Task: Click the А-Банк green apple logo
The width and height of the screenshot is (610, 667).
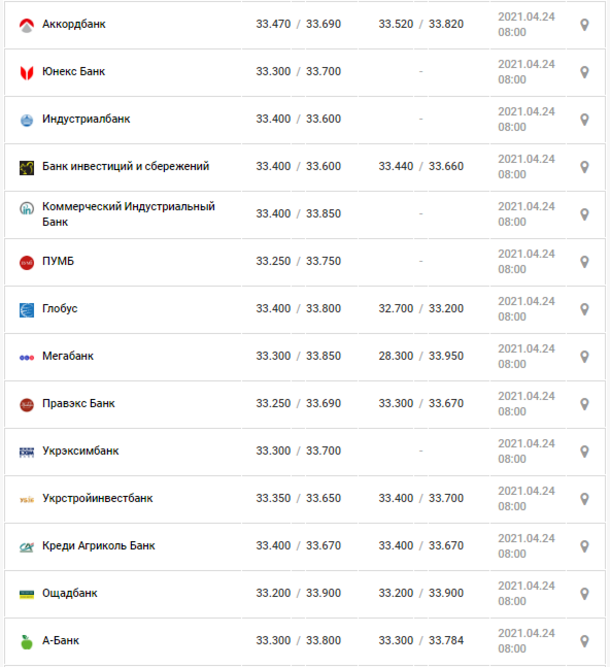Action: coord(27,642)
